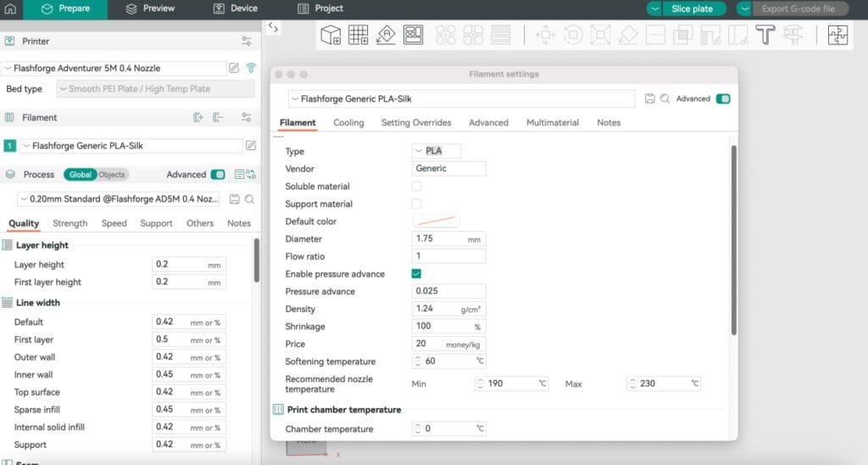Edit the Flashforge Adventurer 5M printer preset
Viewport: 868px width, 465px height.
[x=234, y=68]
